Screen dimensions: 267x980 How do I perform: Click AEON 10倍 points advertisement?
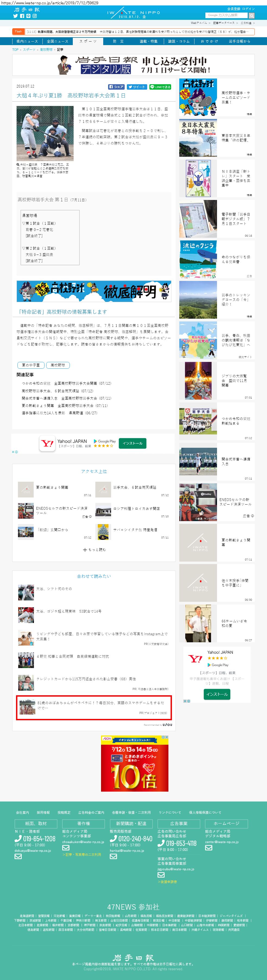tap(135, 763)
